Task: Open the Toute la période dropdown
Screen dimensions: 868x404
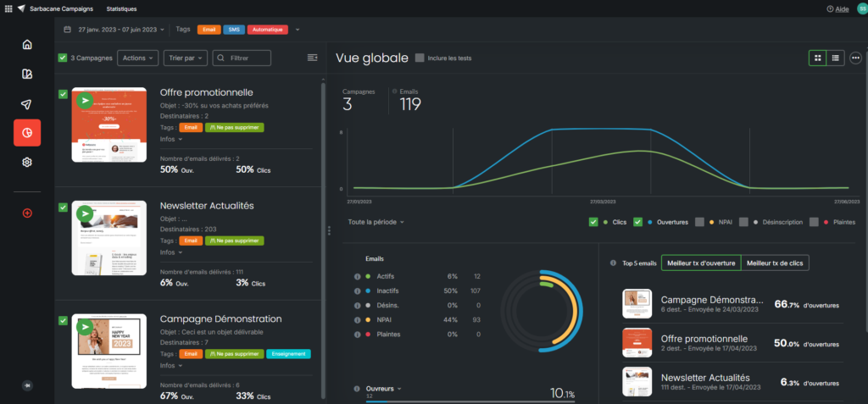Action: 376,222
